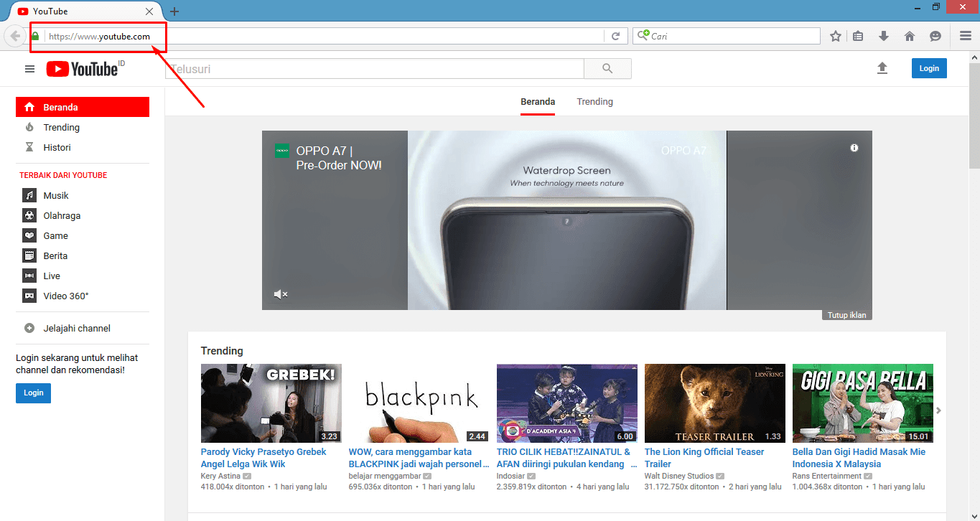Open the Gigi Rasa Bella video thumbnail
The height and width of the screenshot is (521, 980).
[x=863, y=403]
